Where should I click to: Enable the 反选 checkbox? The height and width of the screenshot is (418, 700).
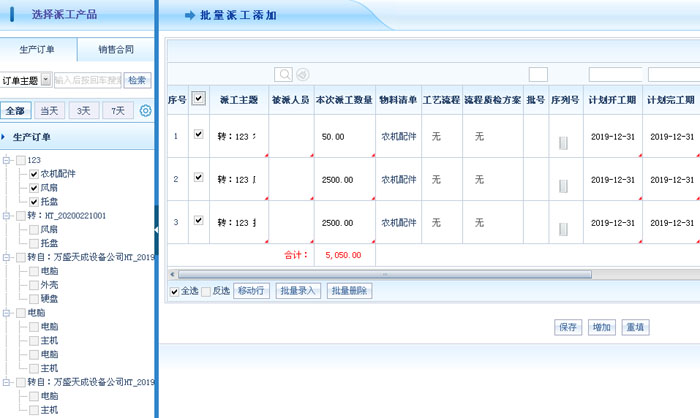tap(206, 291)
